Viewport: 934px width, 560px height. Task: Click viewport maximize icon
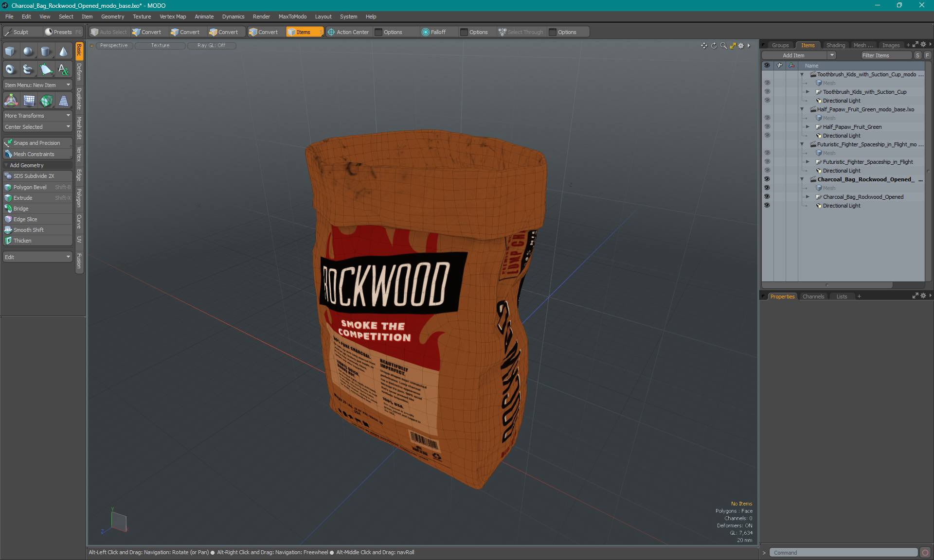[733, 46]
